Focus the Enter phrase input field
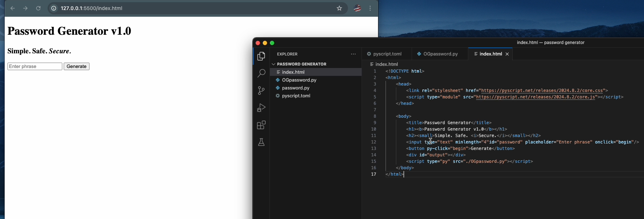 (35, 67)
